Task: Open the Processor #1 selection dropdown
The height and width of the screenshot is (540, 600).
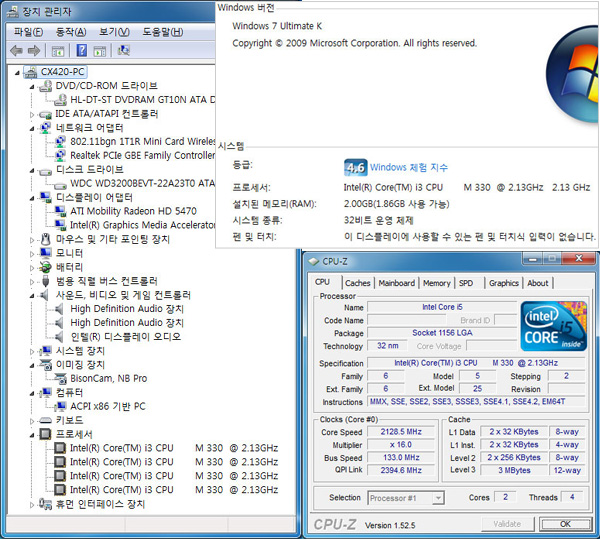Action: pos(406,498)
